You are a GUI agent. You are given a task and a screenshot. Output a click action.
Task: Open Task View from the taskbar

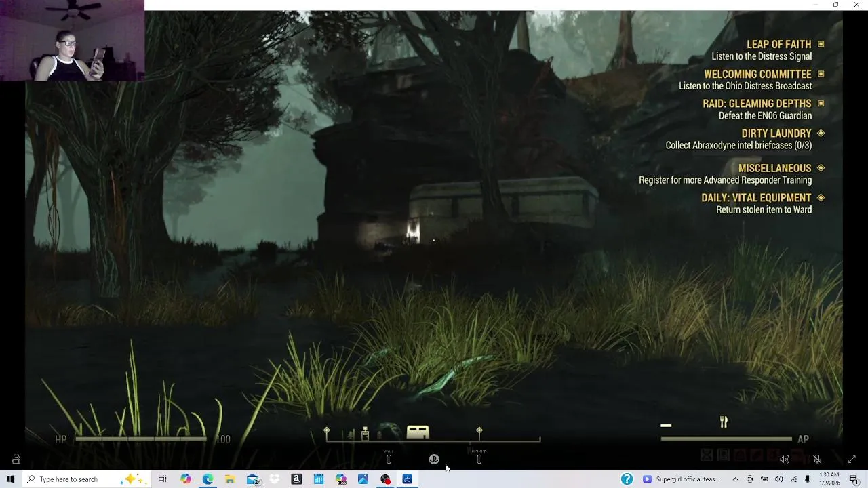coord(163,479)
